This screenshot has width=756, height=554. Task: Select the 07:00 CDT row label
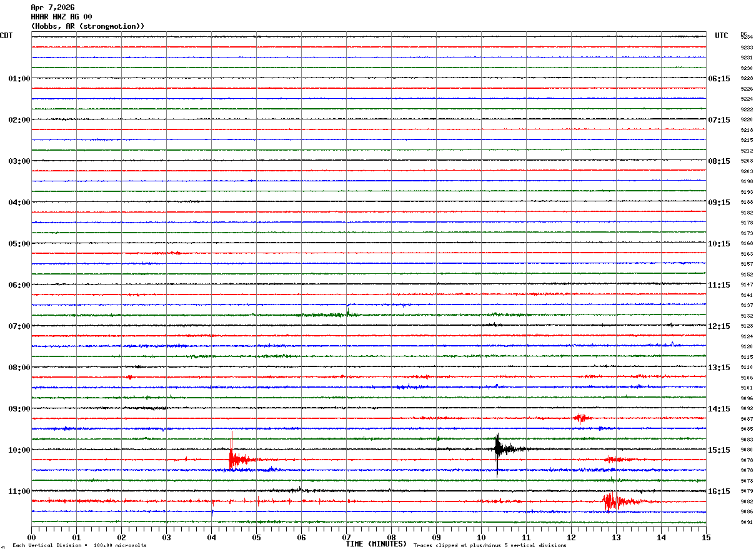(x=19, y=326)
